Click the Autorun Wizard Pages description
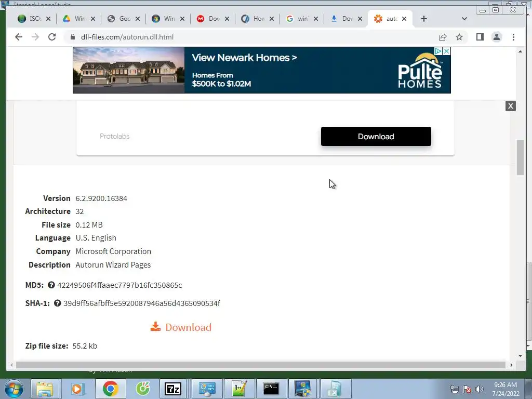 tap(113, 265)
